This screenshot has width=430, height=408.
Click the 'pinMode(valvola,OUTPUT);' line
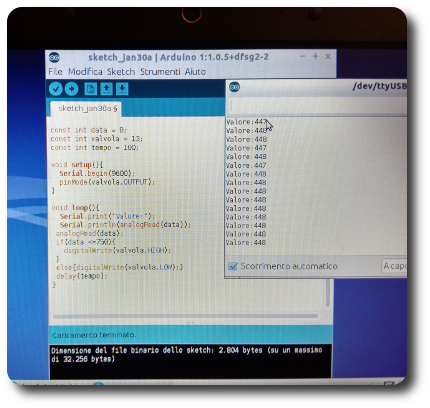(x=107, y=182)
